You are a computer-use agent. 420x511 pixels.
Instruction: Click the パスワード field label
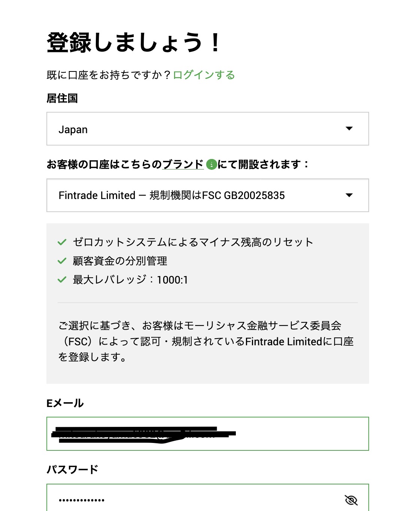click(x=72, y=469)
